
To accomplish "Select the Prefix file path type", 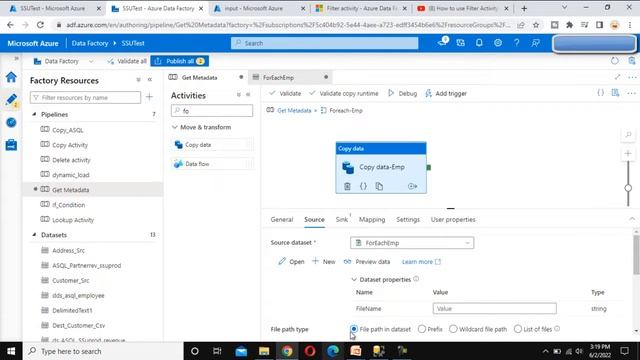I will click(422, 329).
